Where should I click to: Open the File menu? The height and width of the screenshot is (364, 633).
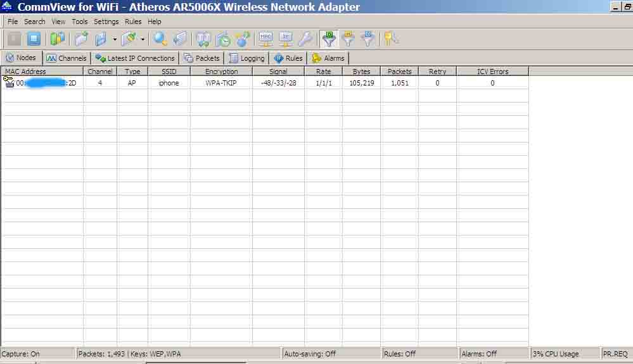tap(13, 22)
